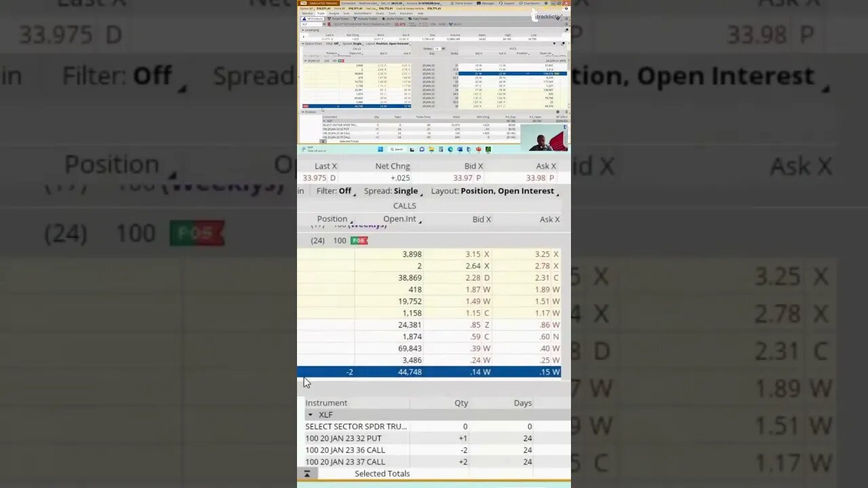Click the Windows taskbar Search box
This screenshot has height=488, width=868.
(x=397, y=149)
